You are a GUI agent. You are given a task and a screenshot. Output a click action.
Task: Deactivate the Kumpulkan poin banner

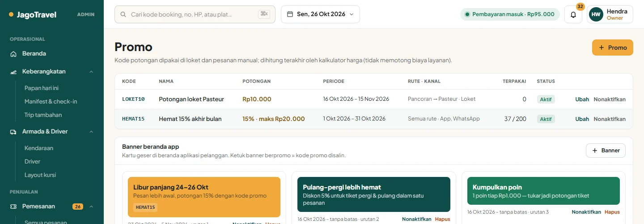pyautogui.click(x=586, y=212)
